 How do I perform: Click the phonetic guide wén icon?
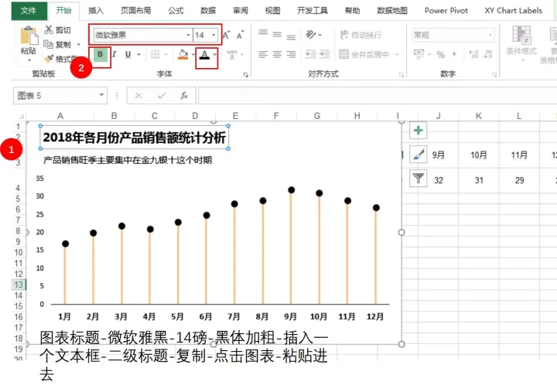point(232,54)
